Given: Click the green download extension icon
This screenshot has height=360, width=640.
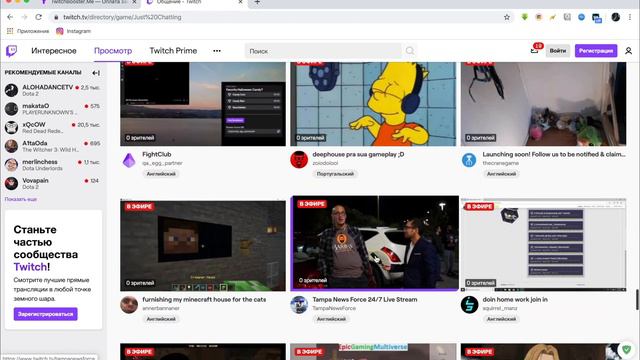Looking at the screenshot, I should tap(524, 17).
